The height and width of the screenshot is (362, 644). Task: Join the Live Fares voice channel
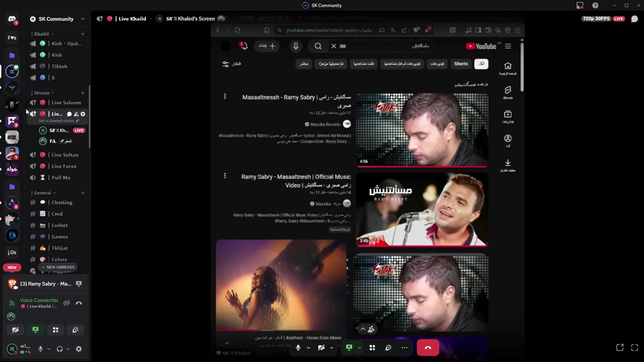(57, 166)
